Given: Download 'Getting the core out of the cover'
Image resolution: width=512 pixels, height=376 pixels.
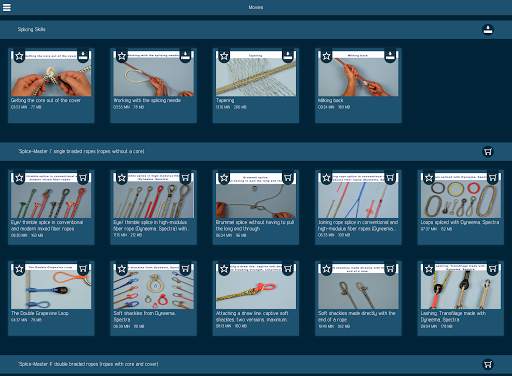Looking at the screenshot, I should point(83,56).
